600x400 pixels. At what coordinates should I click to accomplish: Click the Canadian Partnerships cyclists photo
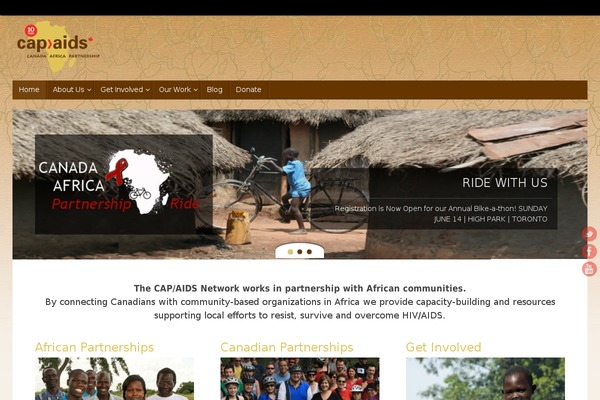pyautogui.click(x=300, y=379)
